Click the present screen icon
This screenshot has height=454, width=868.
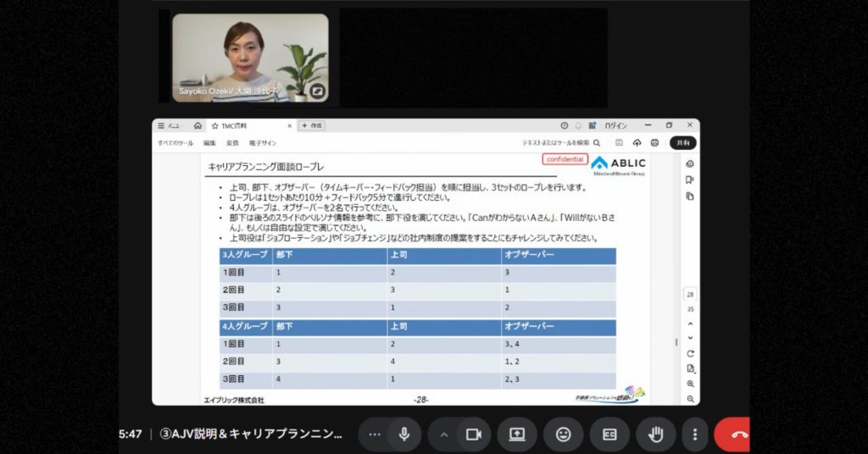517,434
